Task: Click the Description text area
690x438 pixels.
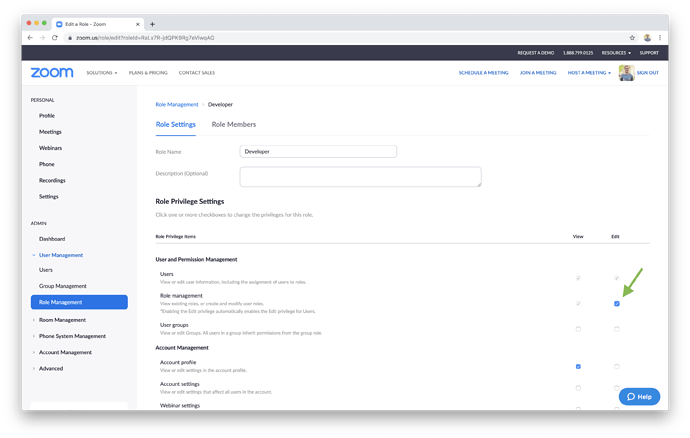Action: pos(360,177)
